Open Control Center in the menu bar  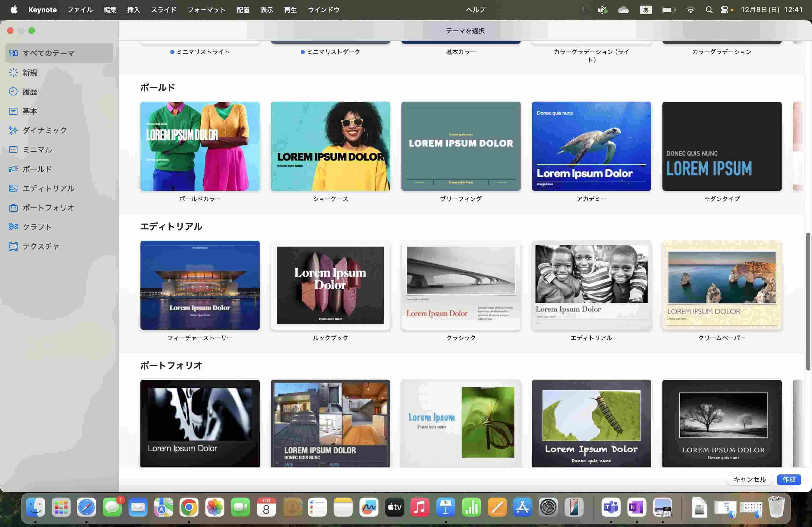(x=724, y=10)
